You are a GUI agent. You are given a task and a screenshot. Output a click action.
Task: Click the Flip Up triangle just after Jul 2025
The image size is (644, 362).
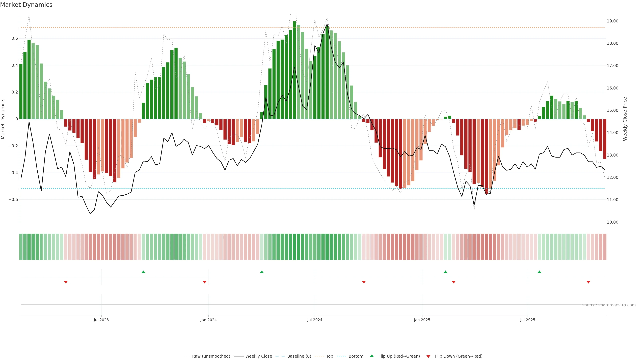click(539, 272)
